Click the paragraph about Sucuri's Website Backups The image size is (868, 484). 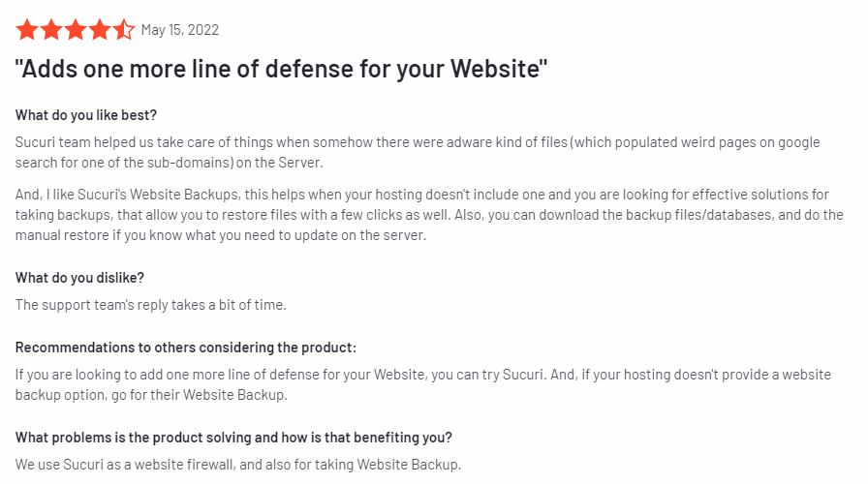[x=429, y=215]
